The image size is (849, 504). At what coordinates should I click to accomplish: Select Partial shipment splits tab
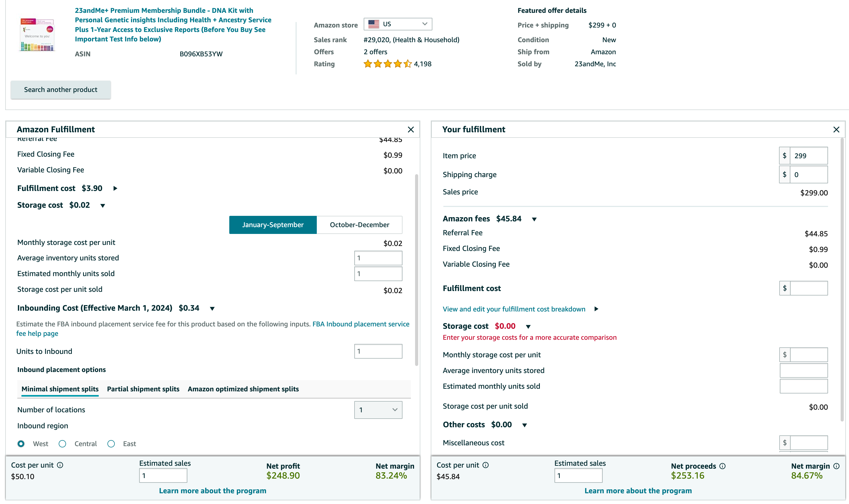[x=143, y=389]
